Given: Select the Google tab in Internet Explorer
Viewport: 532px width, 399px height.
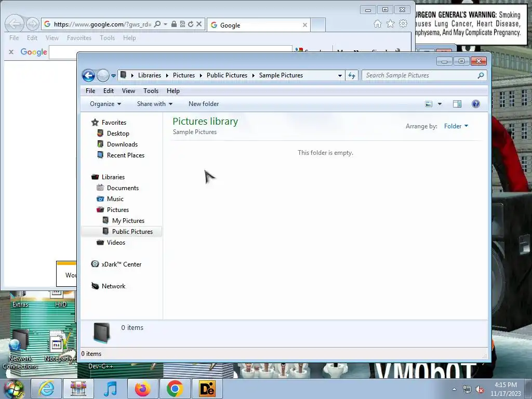Looking at the screenshot, I should click(259, 25).
